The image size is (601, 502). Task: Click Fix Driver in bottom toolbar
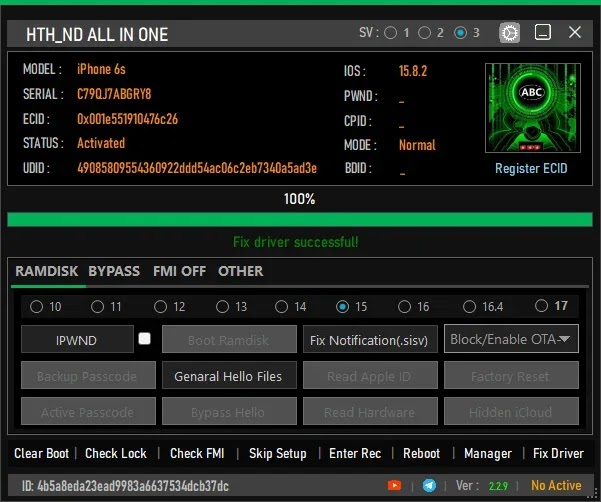point(558,453)
